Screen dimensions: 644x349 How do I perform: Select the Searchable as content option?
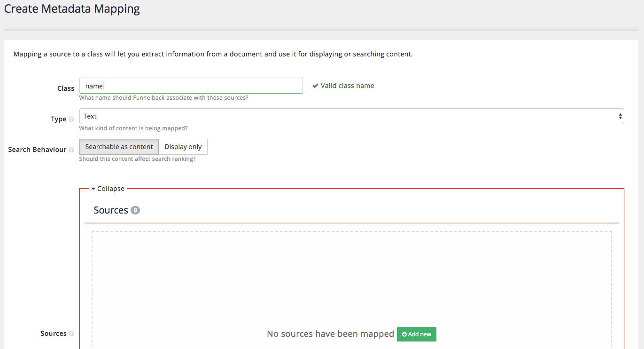pos(119,147)
